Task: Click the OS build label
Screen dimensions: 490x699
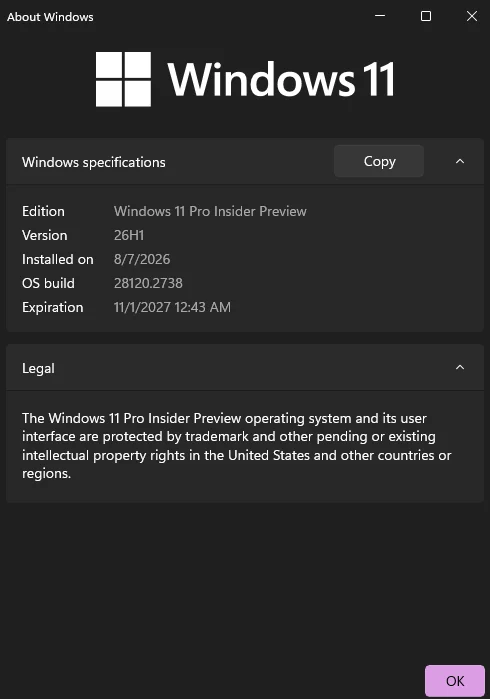Action: (x=48, y=284)
